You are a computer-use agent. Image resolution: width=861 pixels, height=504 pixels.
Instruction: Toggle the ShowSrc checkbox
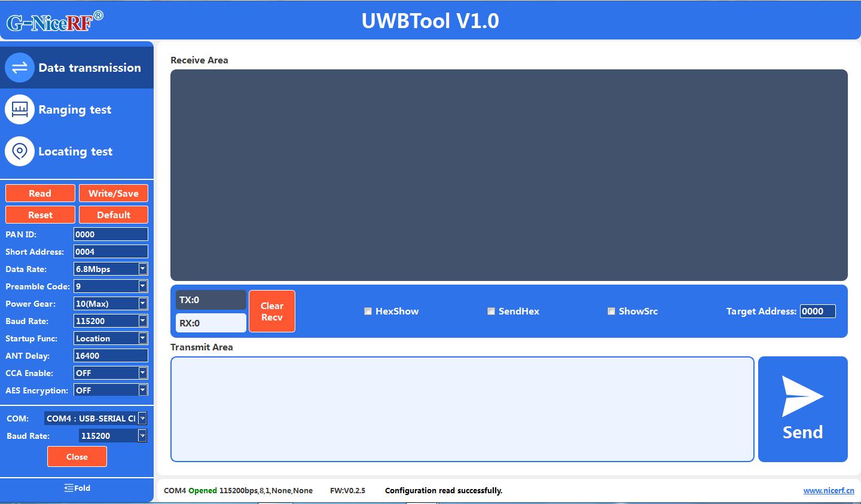tap(611, 311)
